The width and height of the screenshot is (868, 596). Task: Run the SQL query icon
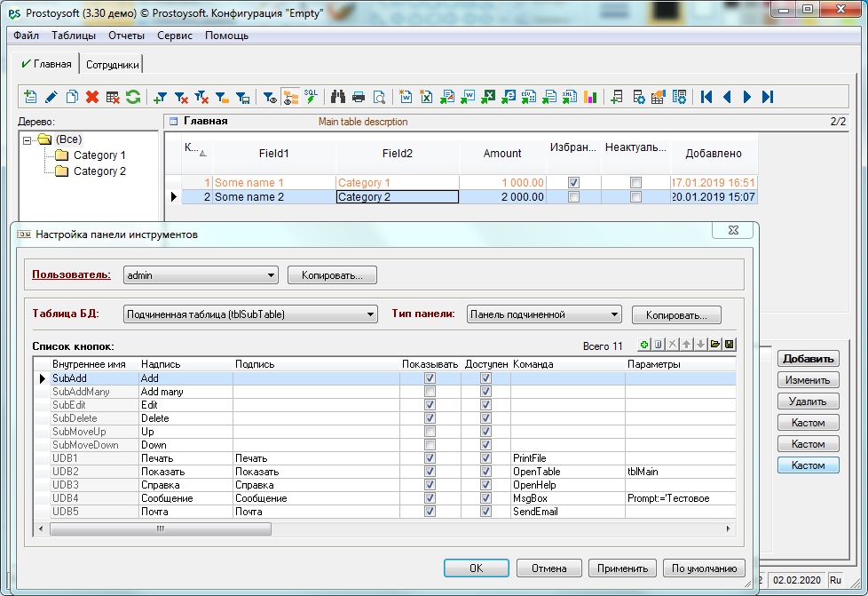point(311,97)
